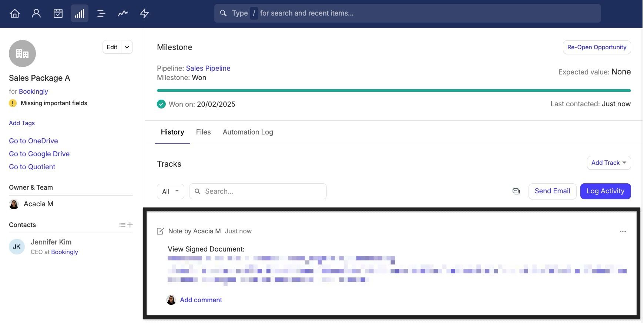Screen dimensions: 644x323
Task: Click Re-Open Opportunity button
Action: (x=597, y=47)
